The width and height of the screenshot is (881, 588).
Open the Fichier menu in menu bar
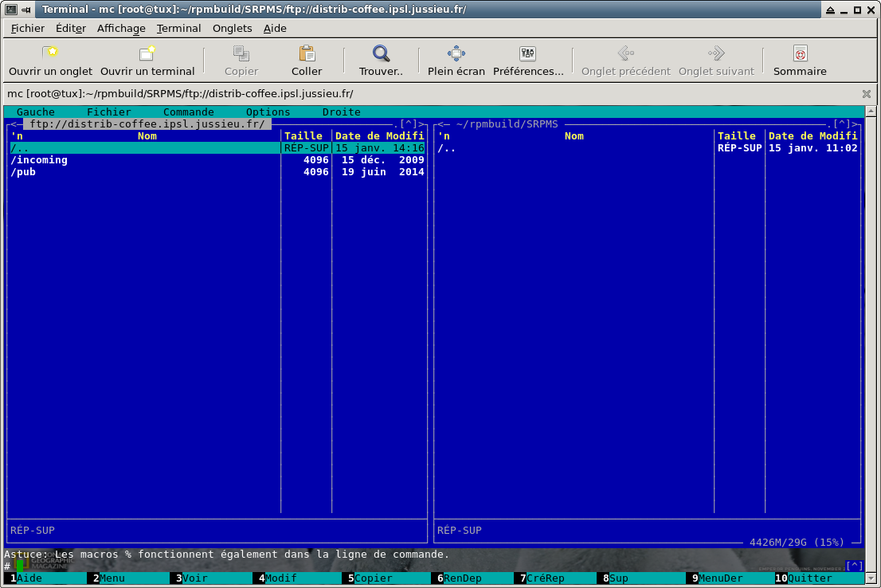tap(28, 28)
